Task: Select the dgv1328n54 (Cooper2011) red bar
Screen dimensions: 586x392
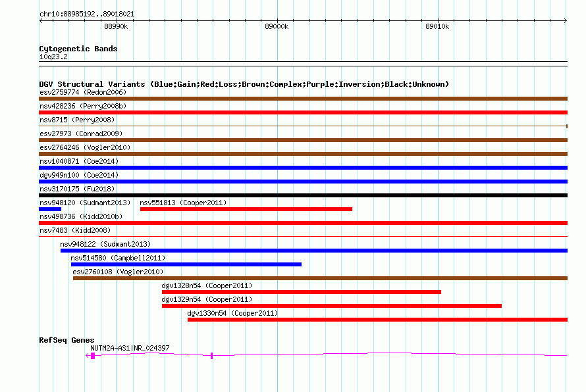Action: pyautogui.click(x=302, y=292)
